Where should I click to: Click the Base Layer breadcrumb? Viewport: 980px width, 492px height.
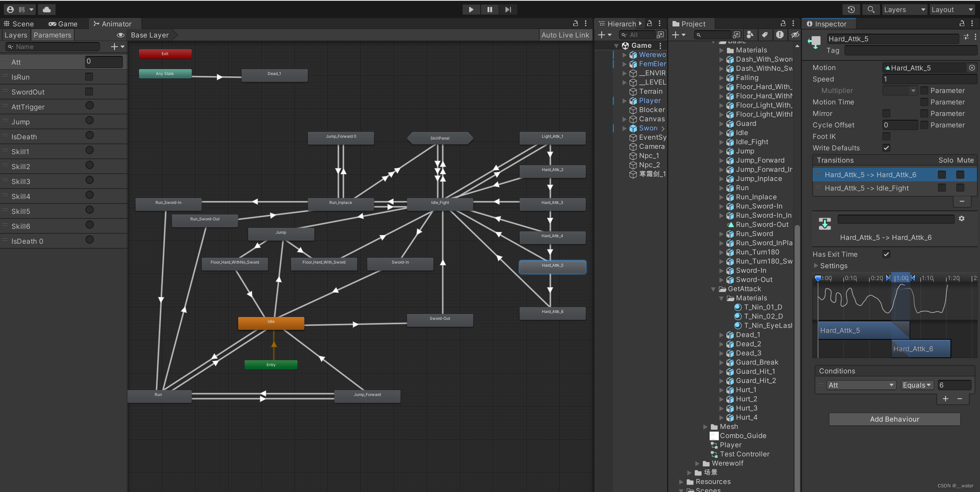tap(150, 35)
